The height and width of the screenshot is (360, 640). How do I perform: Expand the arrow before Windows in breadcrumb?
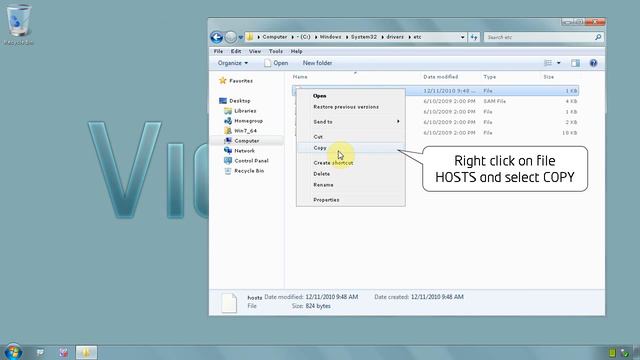316,37
